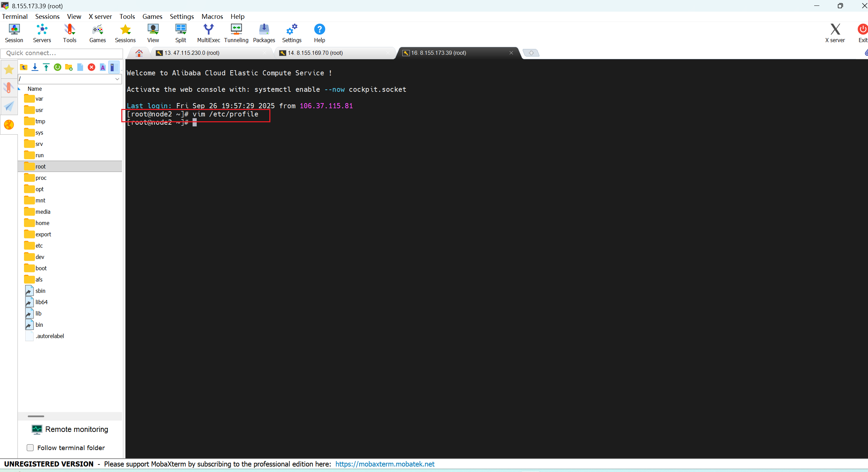Create a new folder in SFTP panel

tap(69, 67)
